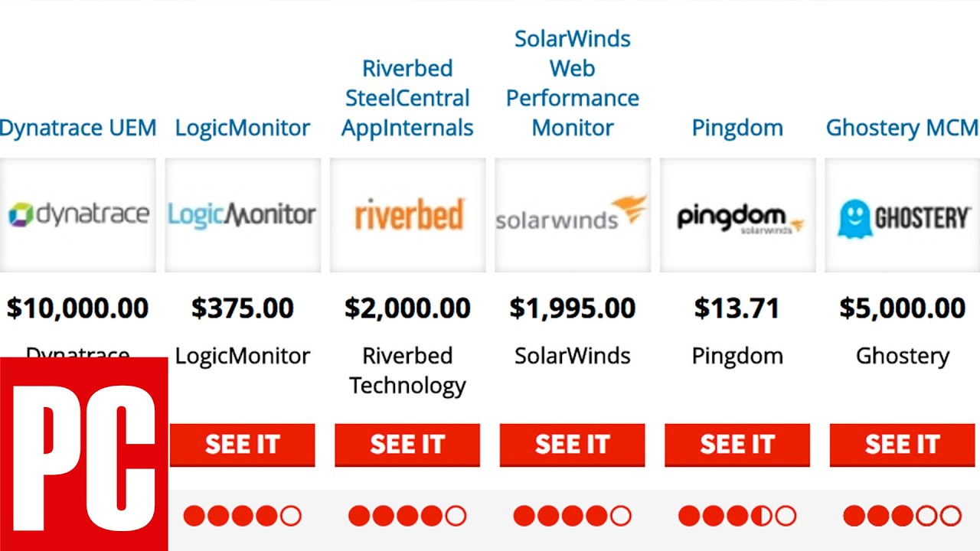Open the SolarWinds logo thumbnail
The image size is (980, 551).
pyautogui.click(x=573, y=215)
